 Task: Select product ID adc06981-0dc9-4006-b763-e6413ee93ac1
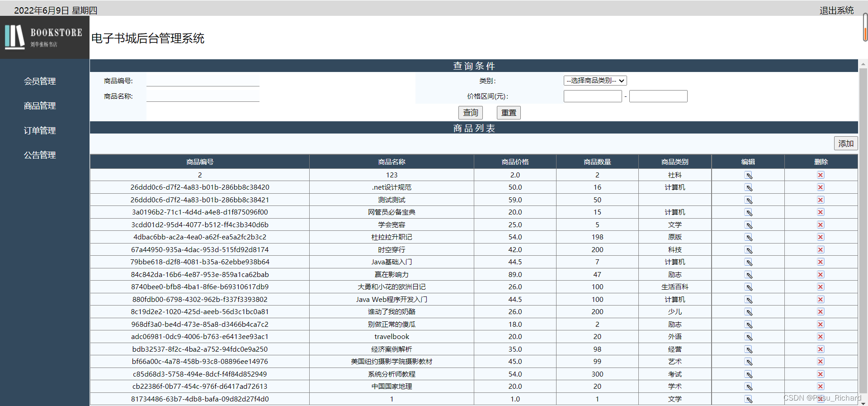[x=200, y=337]
